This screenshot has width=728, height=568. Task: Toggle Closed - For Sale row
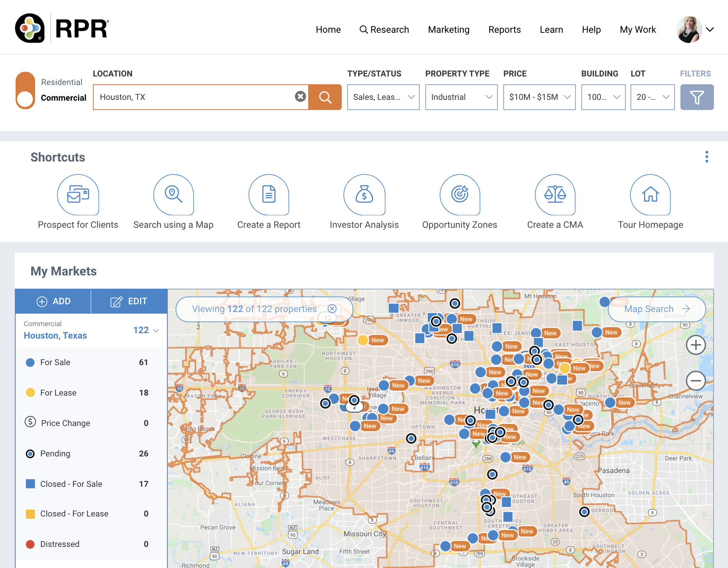[x=91, y=484]
